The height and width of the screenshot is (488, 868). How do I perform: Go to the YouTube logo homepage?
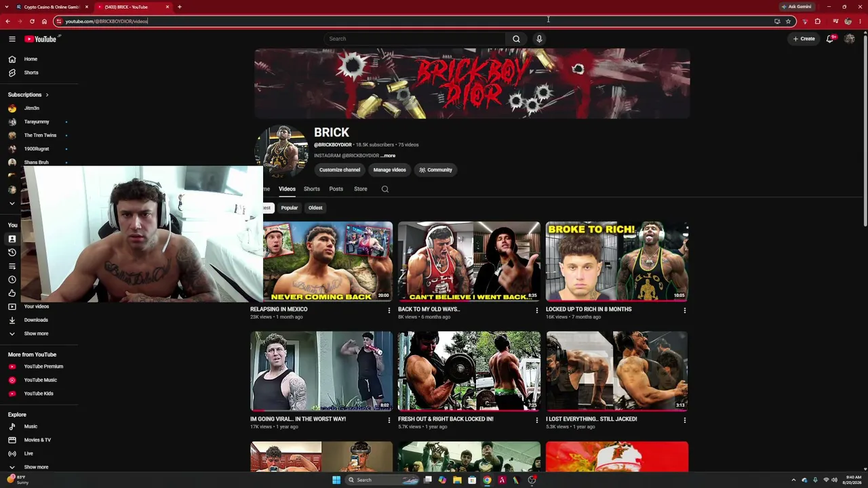click(x=42, y=39)
